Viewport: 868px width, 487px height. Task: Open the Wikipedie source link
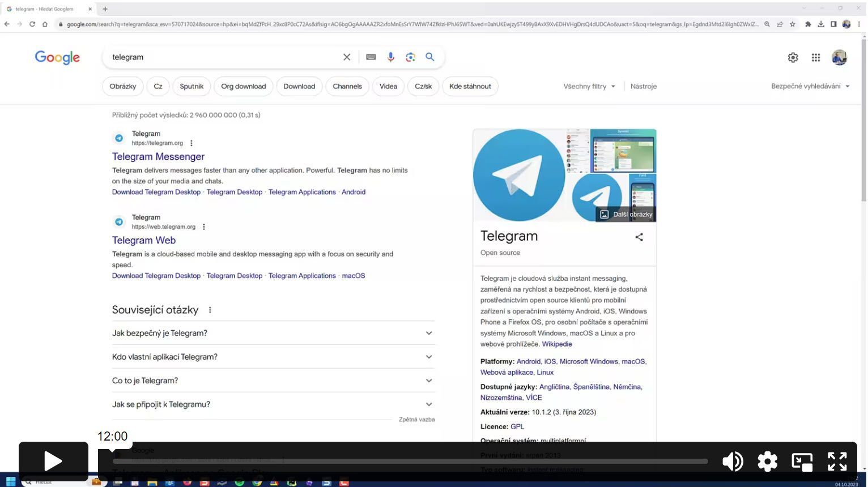coord(557,344)
